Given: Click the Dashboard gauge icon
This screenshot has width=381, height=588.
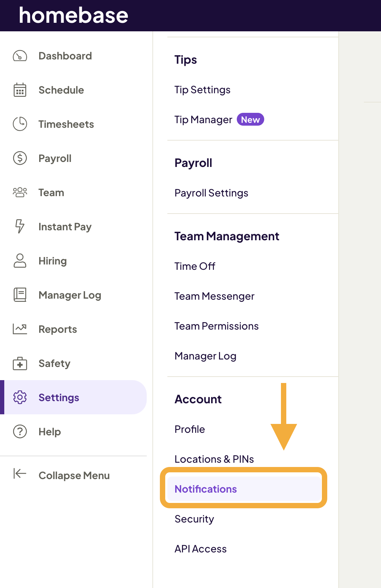Looking at the screenshot, I should [x=20, y=56].
